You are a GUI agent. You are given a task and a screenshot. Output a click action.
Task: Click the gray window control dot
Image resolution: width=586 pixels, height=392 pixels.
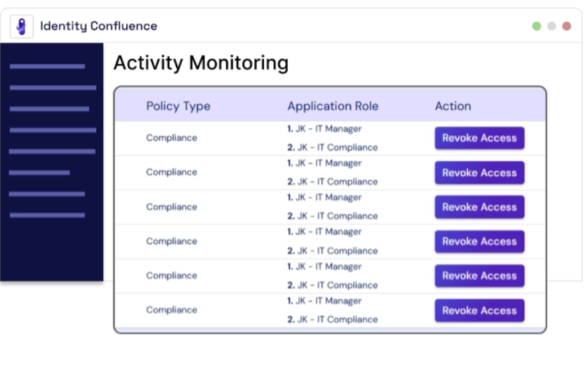[x=552, y=26]
